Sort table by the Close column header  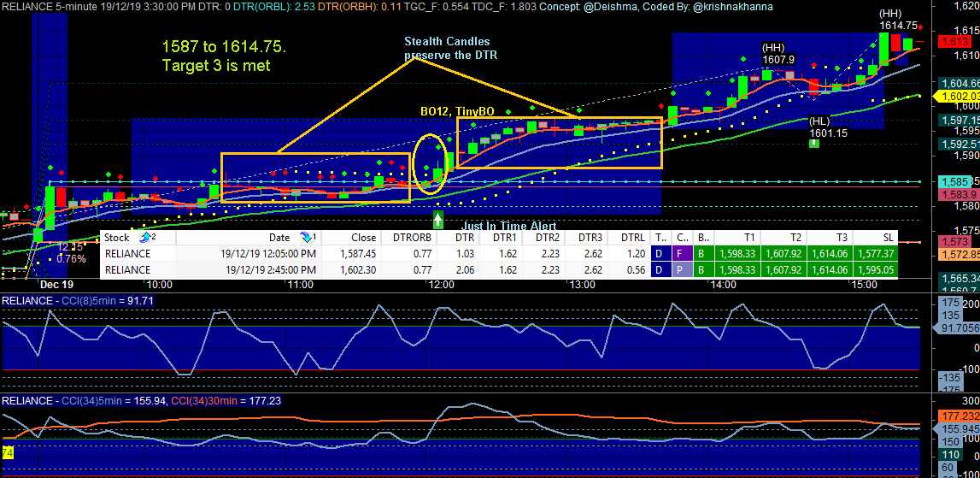(x=364, y=238)
